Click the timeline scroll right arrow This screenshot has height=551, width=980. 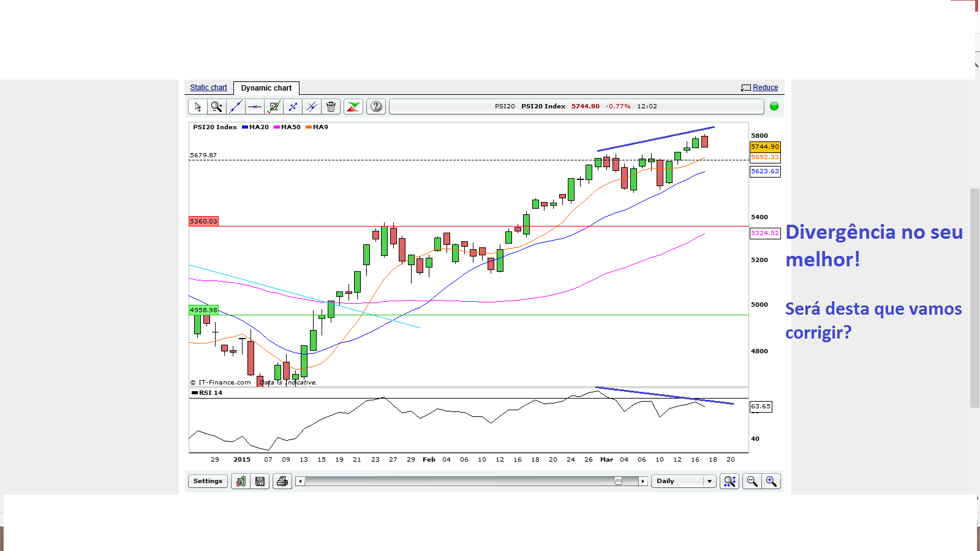click(x=643, y=481)
